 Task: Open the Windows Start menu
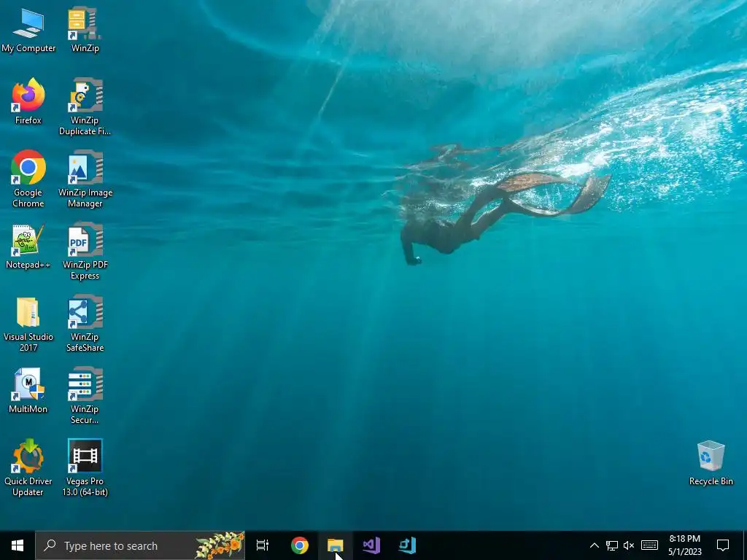(x=18, y=545)
